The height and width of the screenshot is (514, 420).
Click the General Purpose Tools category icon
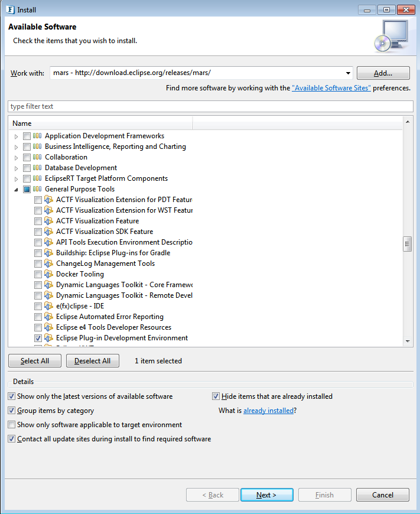point(37,189)
